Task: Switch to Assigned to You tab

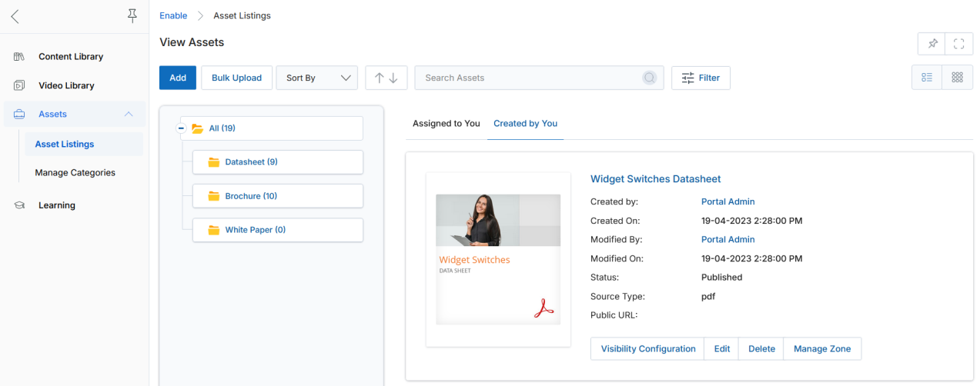Action: tap(447, 123)
